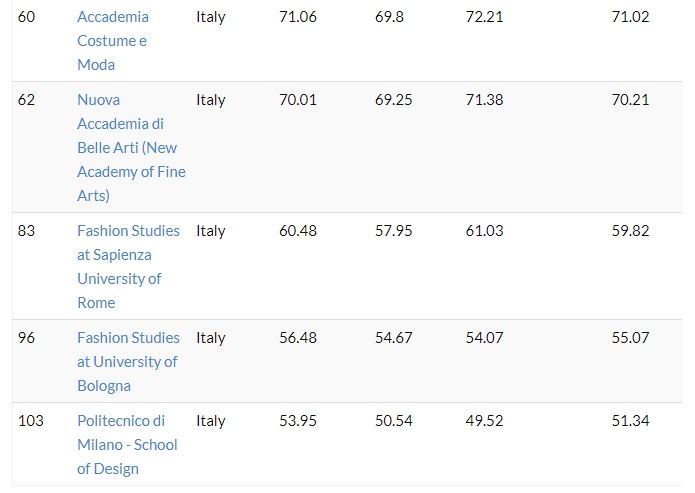Select the value 50.54
Viewport: 695px width, 493px height.
coord(394,421)
